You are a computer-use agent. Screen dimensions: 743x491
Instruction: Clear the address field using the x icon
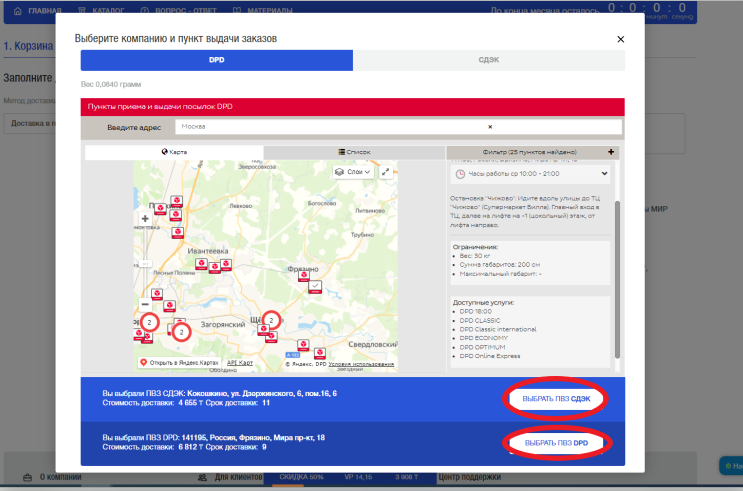pos(490,127)
